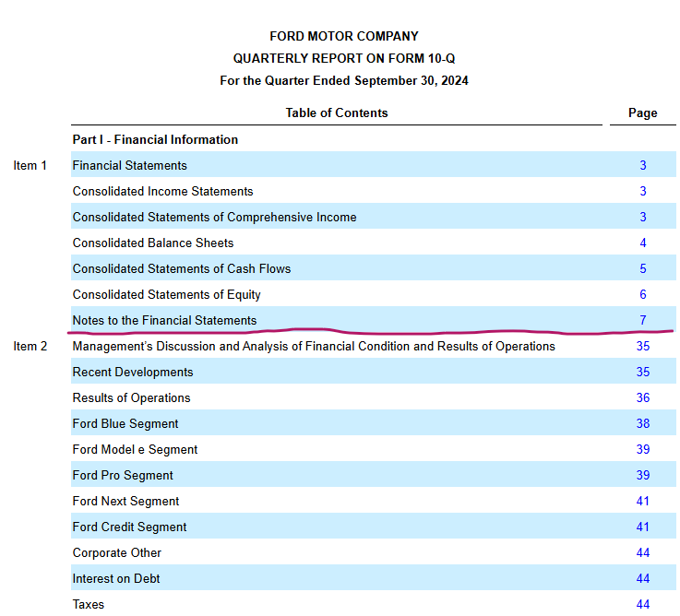680x616 pixels.
Task: Click the 'Corporate Other' entry
Action: 116,552
